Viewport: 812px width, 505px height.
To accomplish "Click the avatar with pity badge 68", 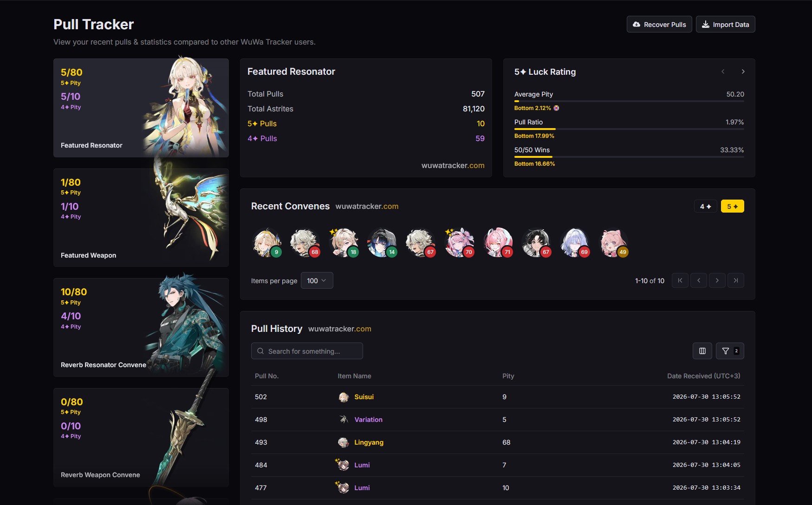I will [305, 243].
